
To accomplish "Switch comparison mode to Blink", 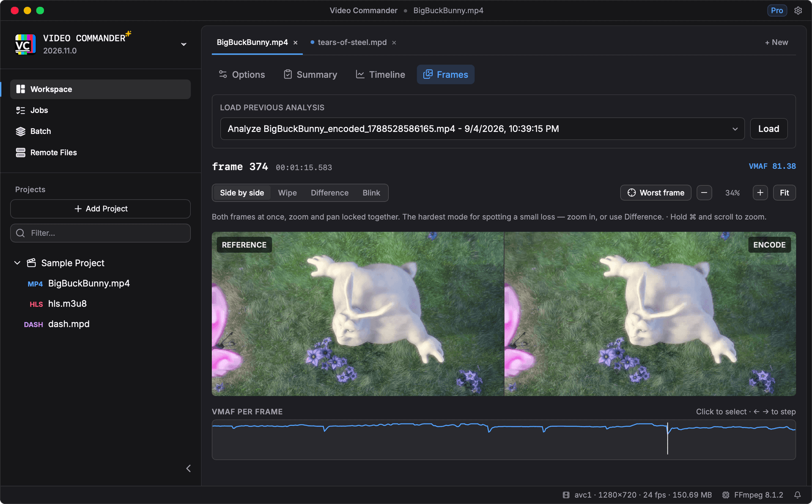I will (x=371, y=193).
